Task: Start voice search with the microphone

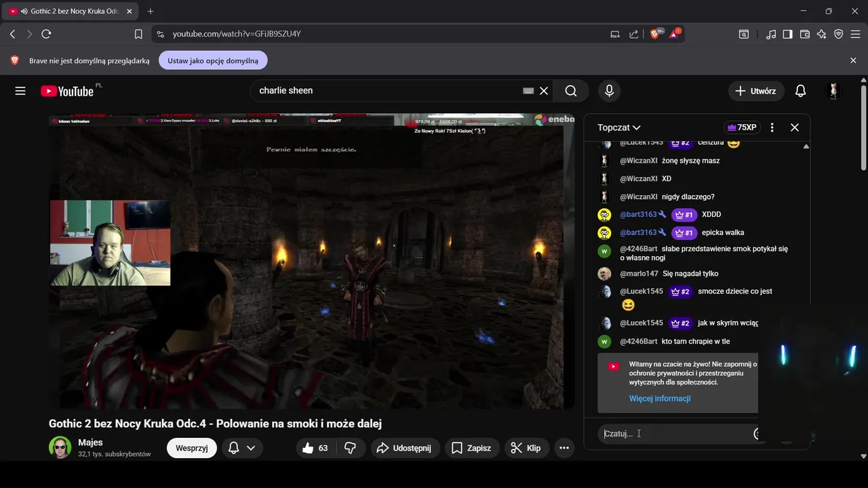Action: [x=609, y=91]
